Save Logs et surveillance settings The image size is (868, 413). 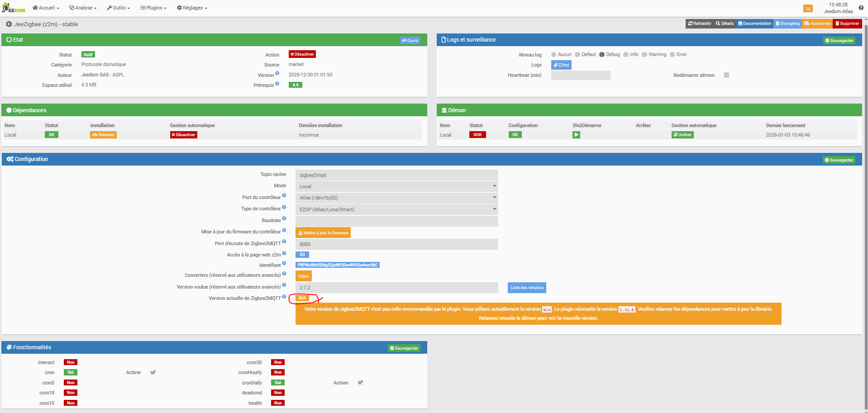coord(839,41)
